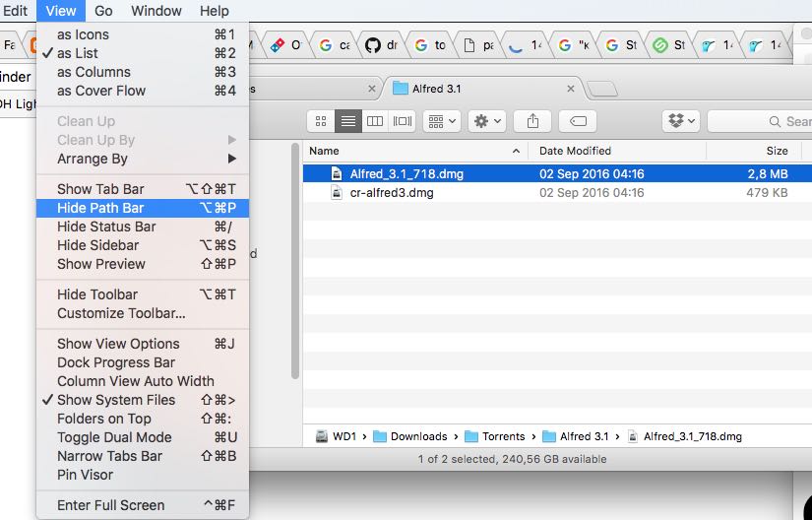Choose Narrow Tabs Bar menu item
812x520 pixels.
click(x=143, y=455)
